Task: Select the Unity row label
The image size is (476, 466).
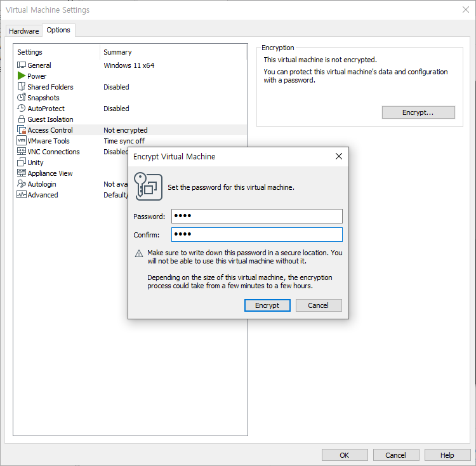Action: (36, 163)
